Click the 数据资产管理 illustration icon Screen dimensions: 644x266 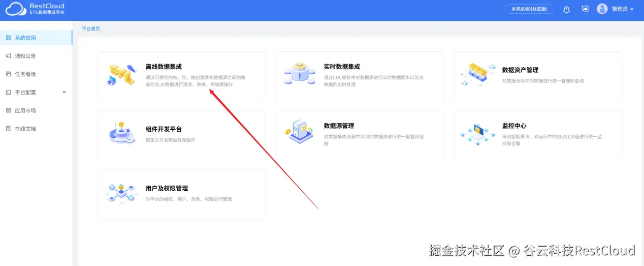pyautogui.click(x=478, y=74)
